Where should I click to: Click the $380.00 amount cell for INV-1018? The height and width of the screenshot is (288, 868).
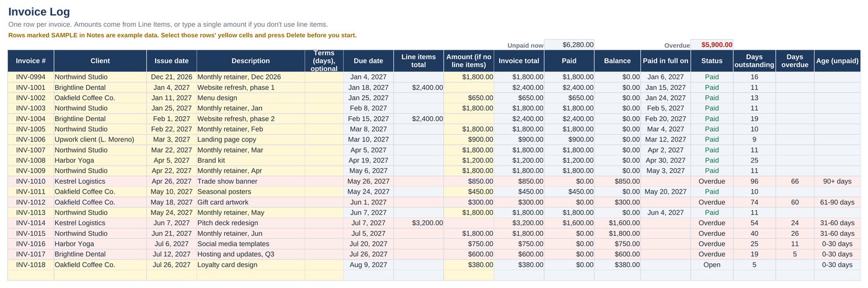click(469, 264)
